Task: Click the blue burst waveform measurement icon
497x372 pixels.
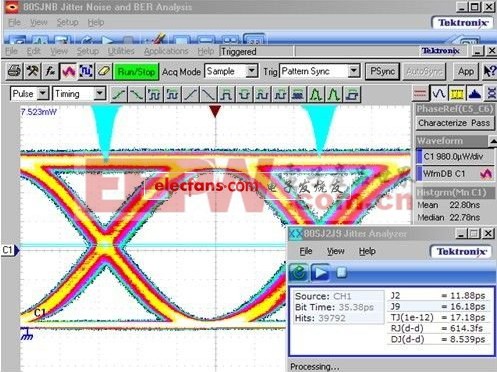Action: (x=298, y=94)
